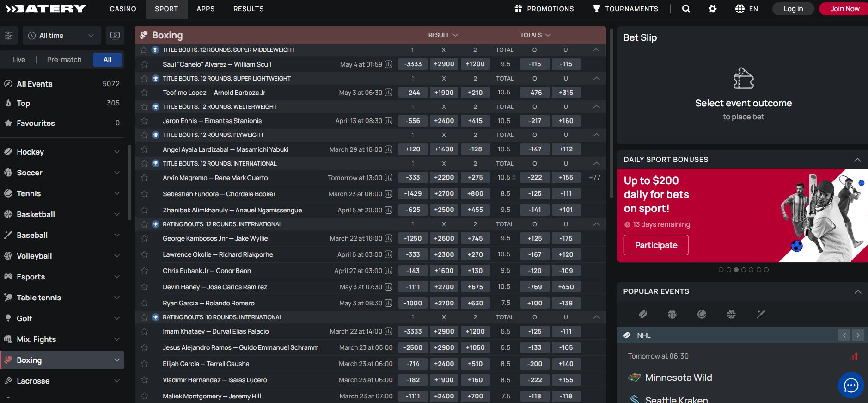Click the baseball icon in Popular Events
868x403 pixels.
(x=761, y=315)
